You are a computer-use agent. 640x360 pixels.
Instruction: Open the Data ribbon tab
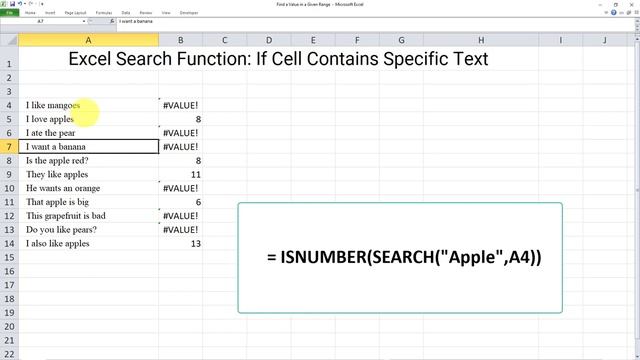(126, 13)
